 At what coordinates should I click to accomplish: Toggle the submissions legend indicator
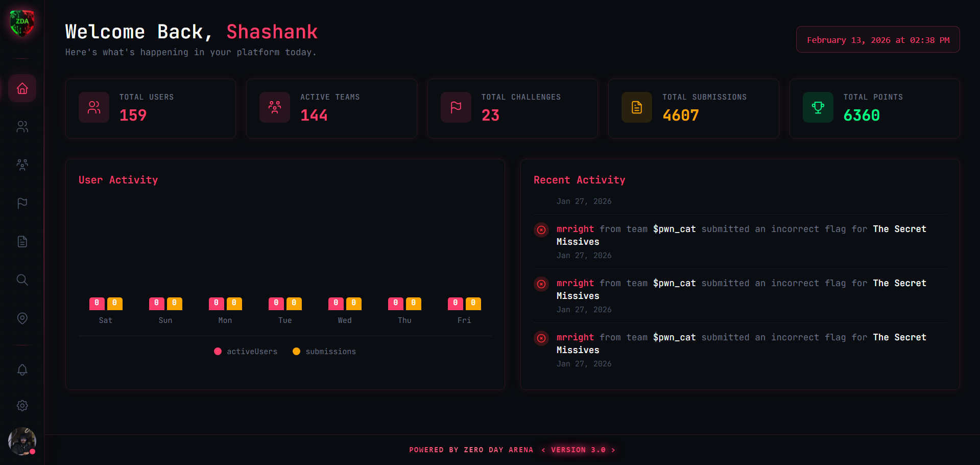point(297,351)
